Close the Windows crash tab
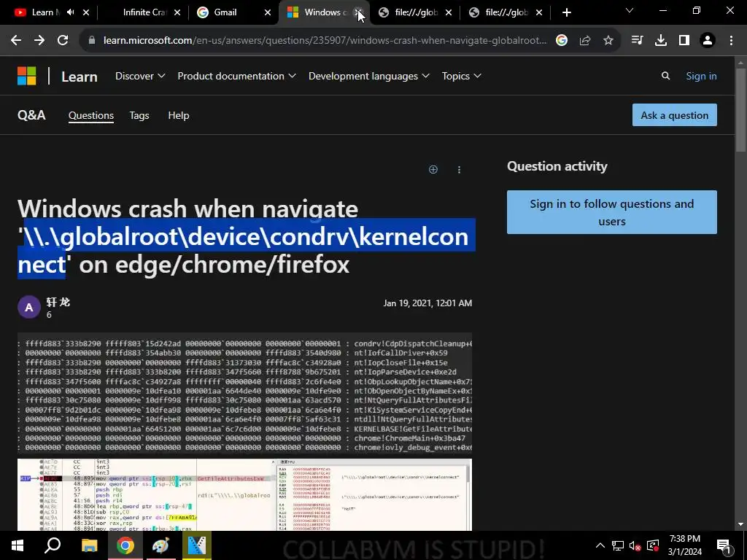Screen dimensions: 747x560 [x=359, y=12]
